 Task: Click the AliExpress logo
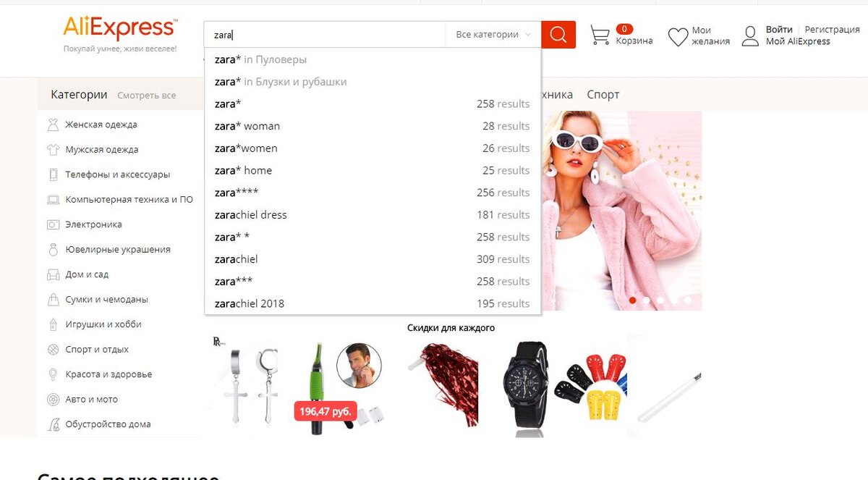[119, 28]
